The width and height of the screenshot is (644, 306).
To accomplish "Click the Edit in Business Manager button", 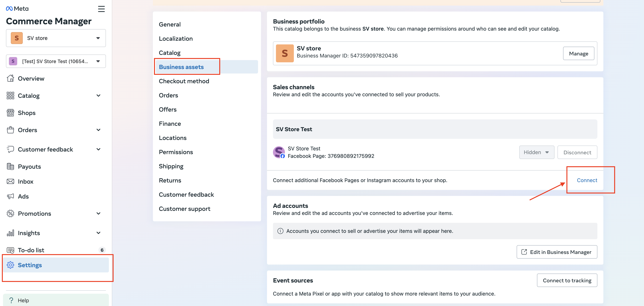I will click(x=557, y=252).
